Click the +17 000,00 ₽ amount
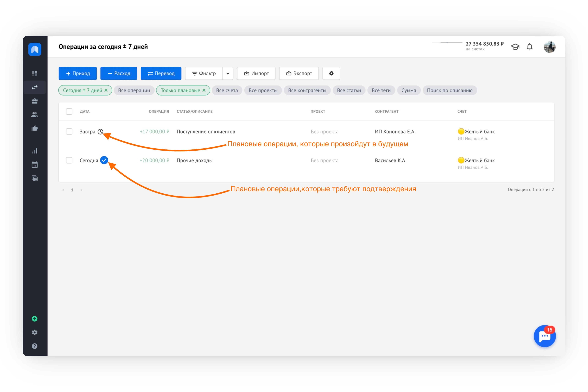 (x=154, y=132)
